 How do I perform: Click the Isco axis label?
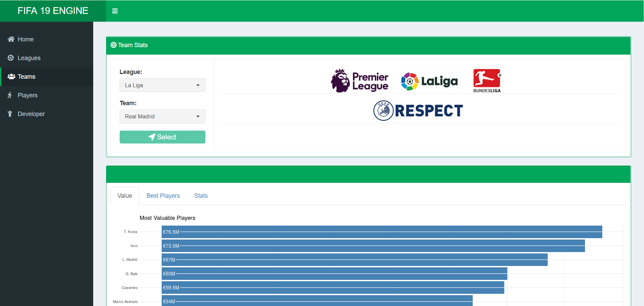pos(134,246)
